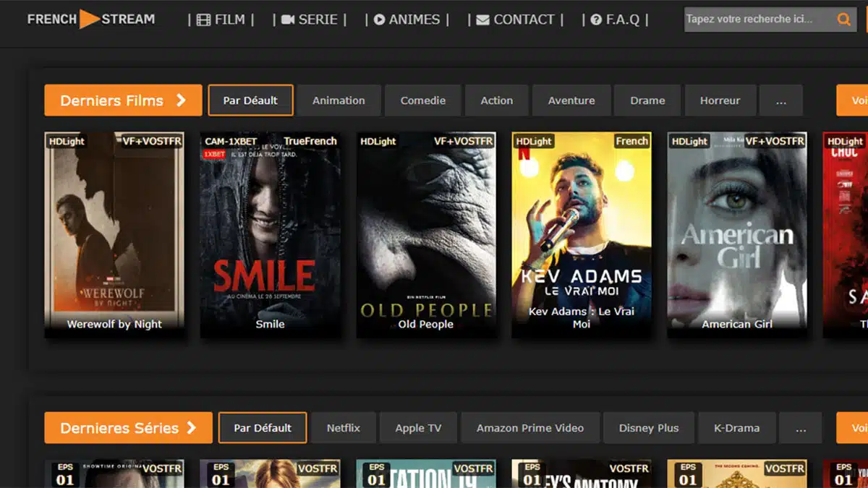Viewport: 868px width, 488px height.
Task: Click the 'Kev Adams : Le Vrai Moi' caption
Action: pyautogui.click(x=582, y=317)
